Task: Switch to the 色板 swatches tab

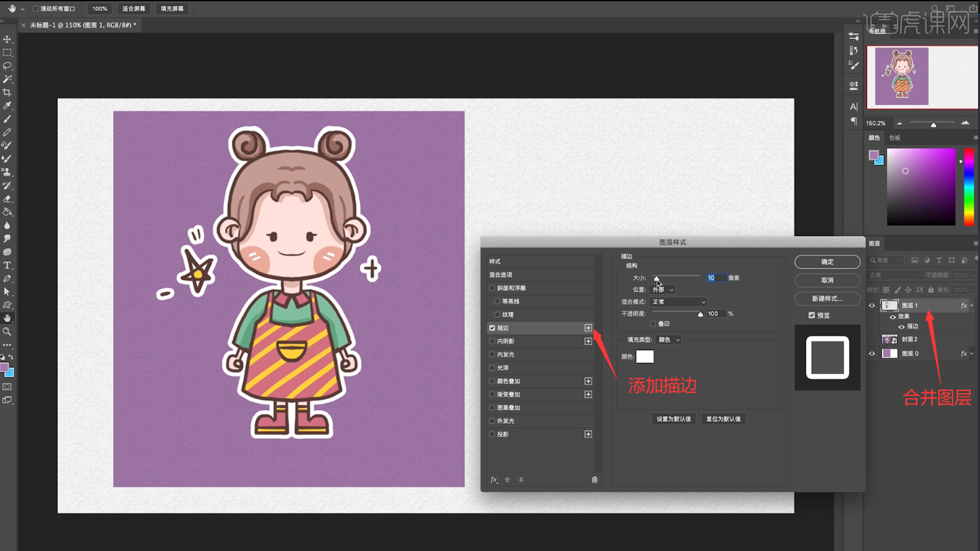Action: pos(895,138)
